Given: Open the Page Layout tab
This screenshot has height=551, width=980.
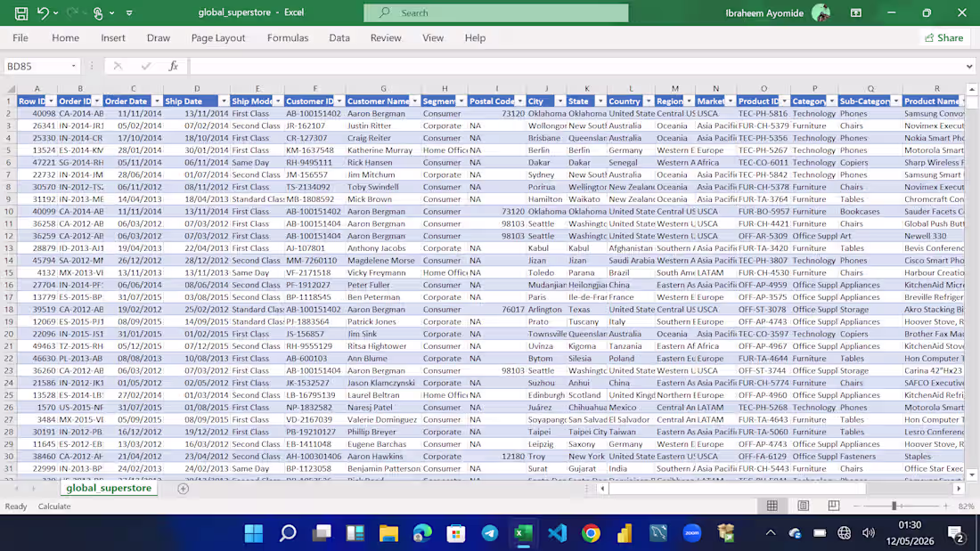Looking at the screenshot, I should click(x=218, y=37).
